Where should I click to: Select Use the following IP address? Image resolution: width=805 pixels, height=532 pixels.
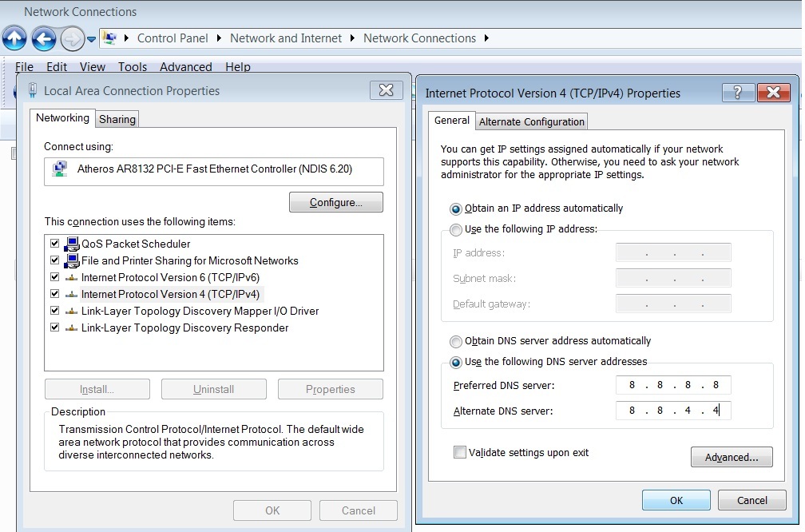(455, 229)
